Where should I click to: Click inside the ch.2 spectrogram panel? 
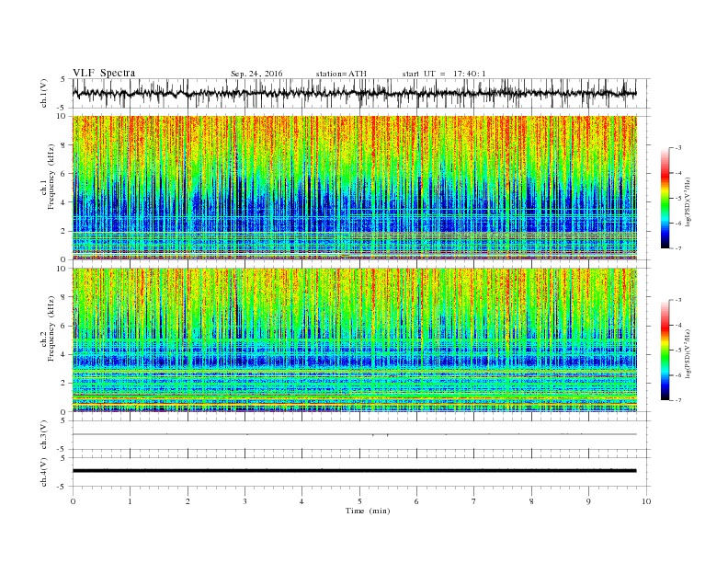354,339
